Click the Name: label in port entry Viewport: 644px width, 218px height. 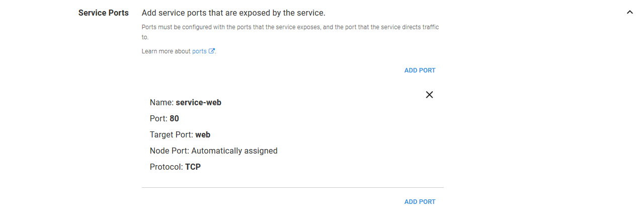coord(162,103)
